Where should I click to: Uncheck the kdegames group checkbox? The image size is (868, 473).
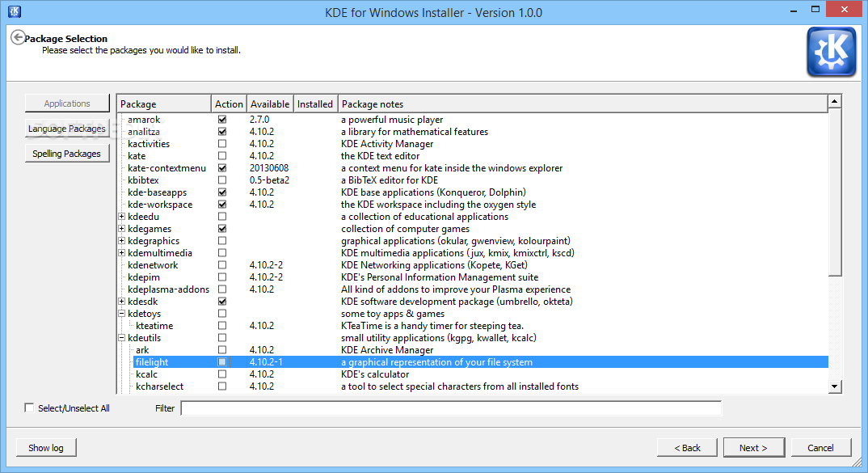(x=222, y=229)
